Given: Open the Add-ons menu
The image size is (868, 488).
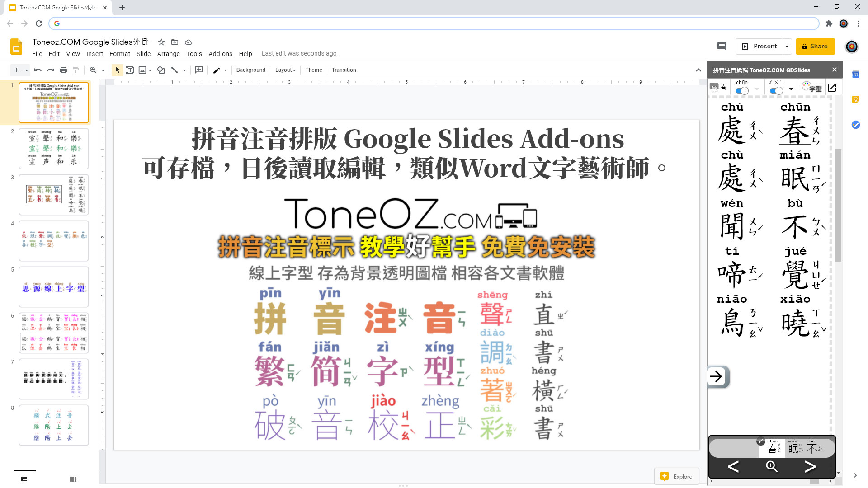Looking at the screenshot, I should [x=220, y=54].
